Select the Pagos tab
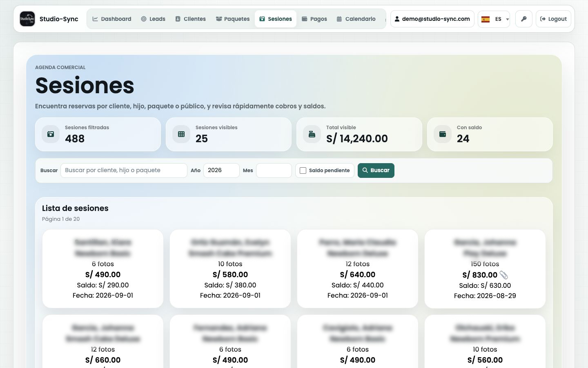 314,19
